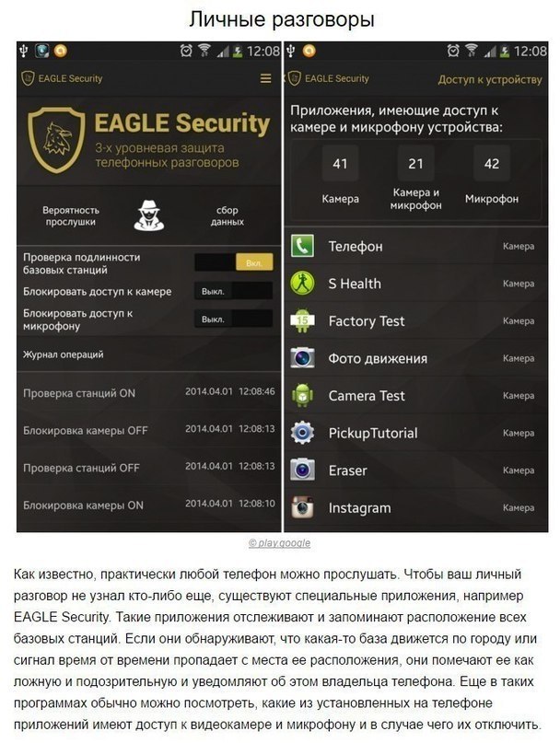Tap the Factory Test android icon
The width and height of the screenshot is (560, 743).
coord(302,320)
